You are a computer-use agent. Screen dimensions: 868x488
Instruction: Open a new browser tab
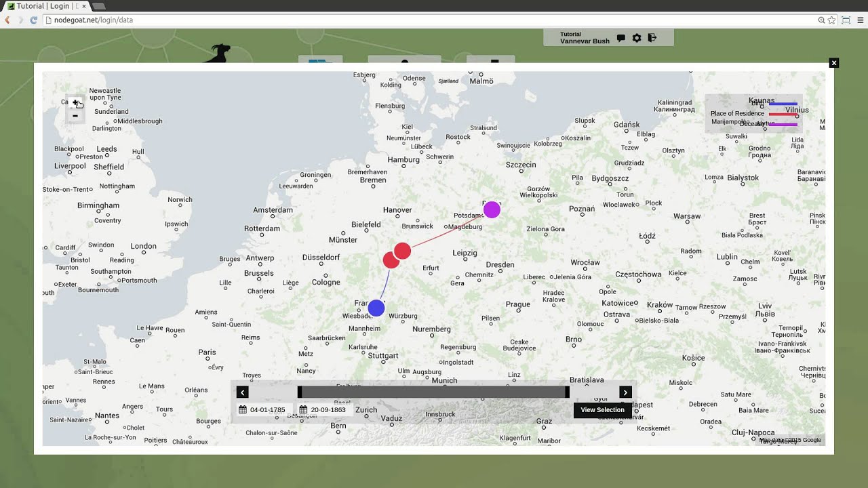tap(99, 6)
